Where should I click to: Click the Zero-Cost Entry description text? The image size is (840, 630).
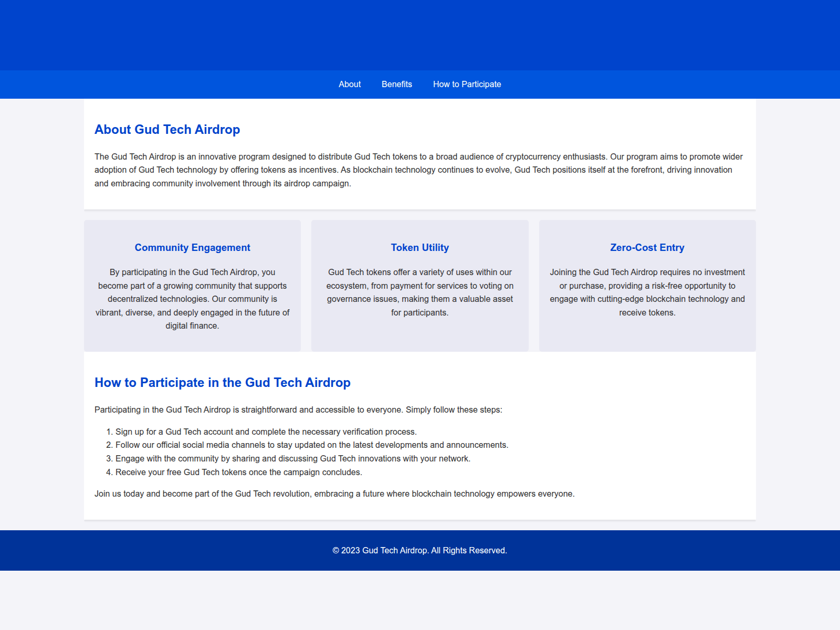[647, 292]
